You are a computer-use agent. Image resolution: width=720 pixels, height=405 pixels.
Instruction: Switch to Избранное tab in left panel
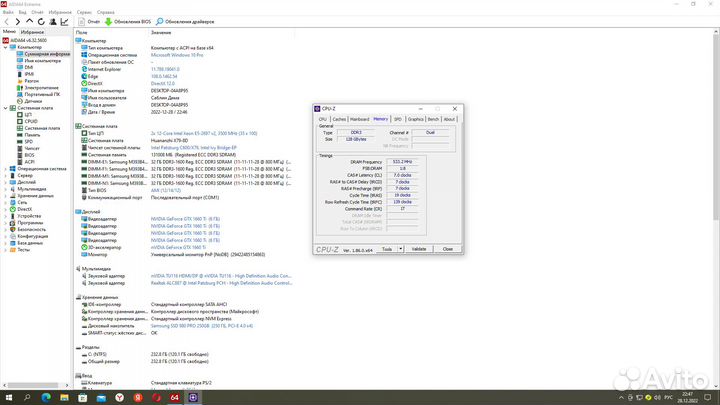(x=32, y=32)
